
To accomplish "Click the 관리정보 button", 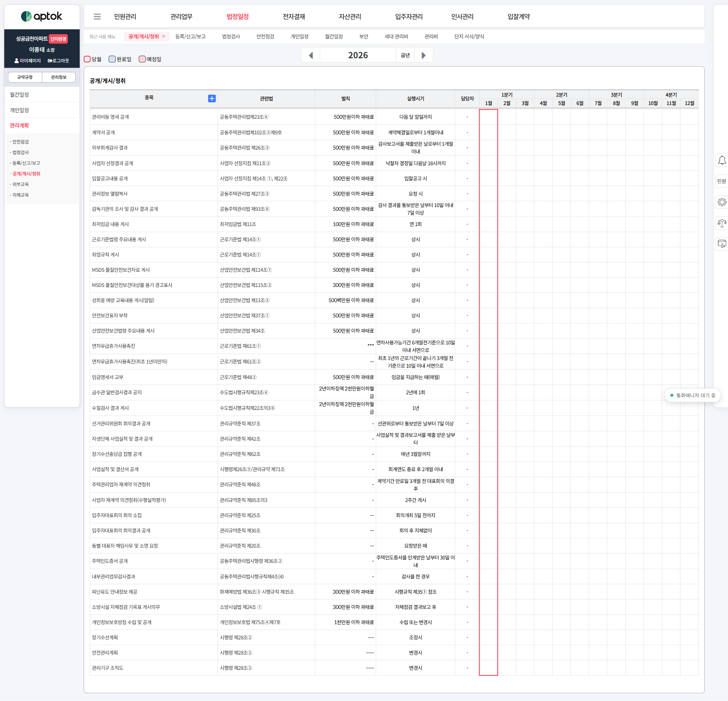I will pyautogui.click(x=59, y=77).
